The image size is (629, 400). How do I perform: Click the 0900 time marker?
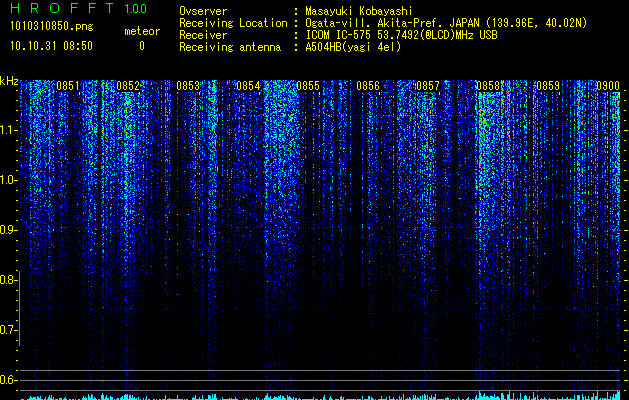coord(608,86)
